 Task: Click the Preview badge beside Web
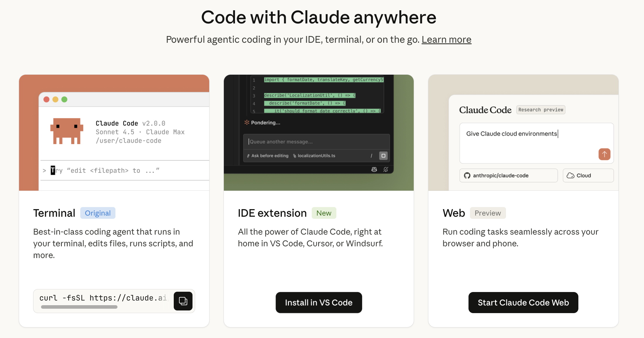click(x=488, y=213)
